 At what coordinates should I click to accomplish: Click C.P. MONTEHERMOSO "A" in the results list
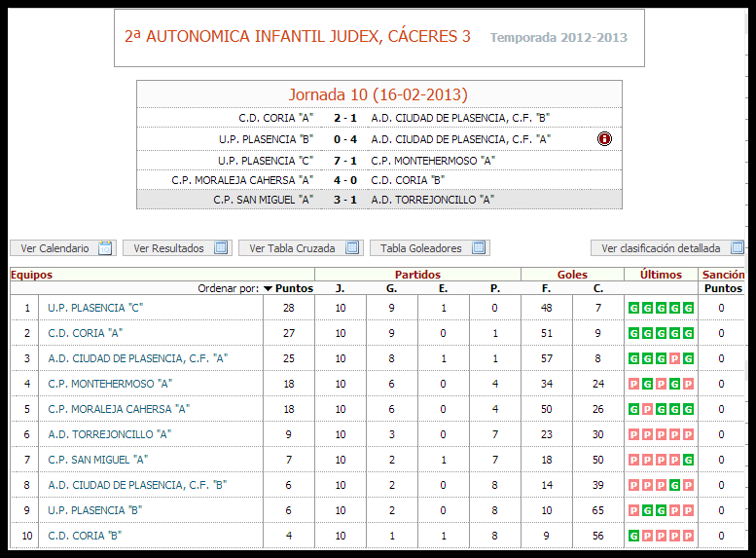[433, 161]
